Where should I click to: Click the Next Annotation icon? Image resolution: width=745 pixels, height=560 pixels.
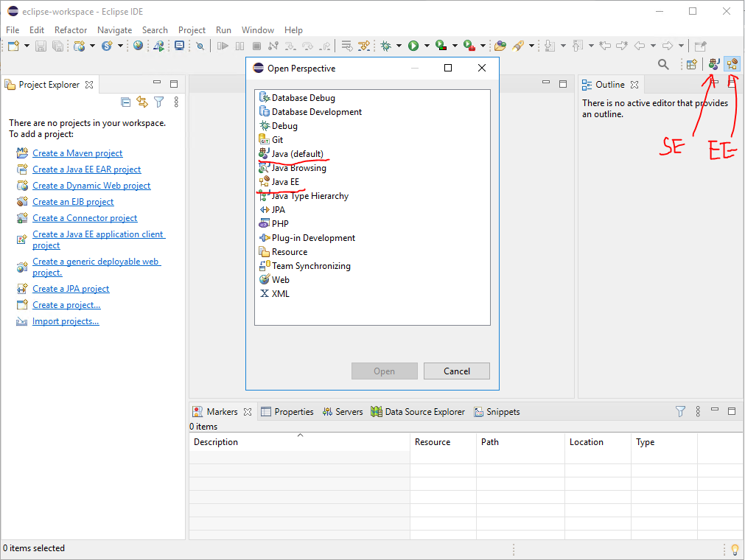pyautogui.click(x=550, y=46)
